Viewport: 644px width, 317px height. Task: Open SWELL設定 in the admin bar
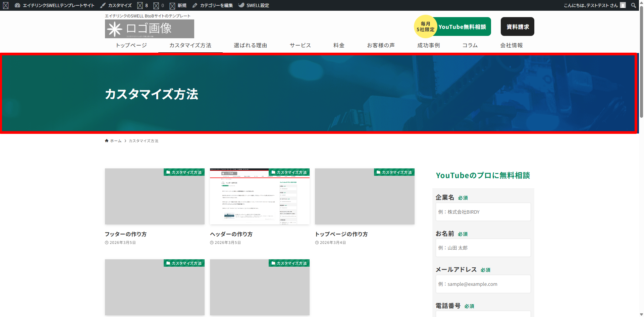click(x=254, y=5)
